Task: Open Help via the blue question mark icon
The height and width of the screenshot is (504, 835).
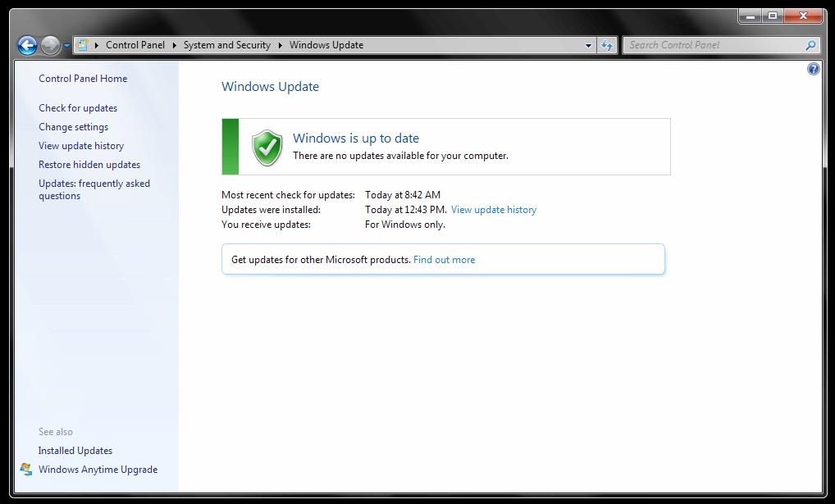Action: click(x=813, y=70)
